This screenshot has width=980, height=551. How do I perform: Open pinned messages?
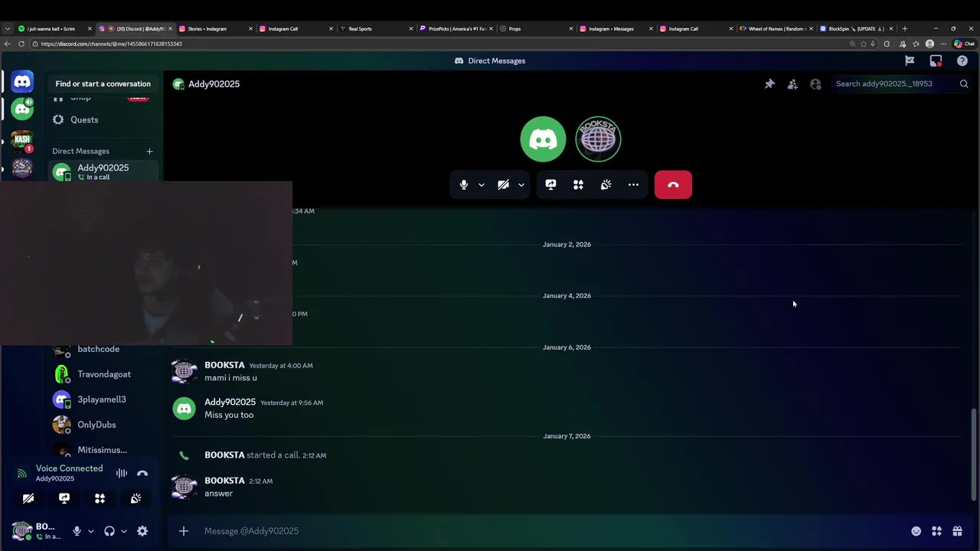(x=769, y=84)
